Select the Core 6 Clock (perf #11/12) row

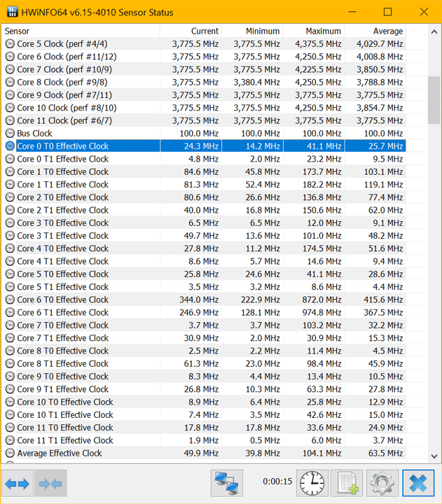[x=204, y=57]
